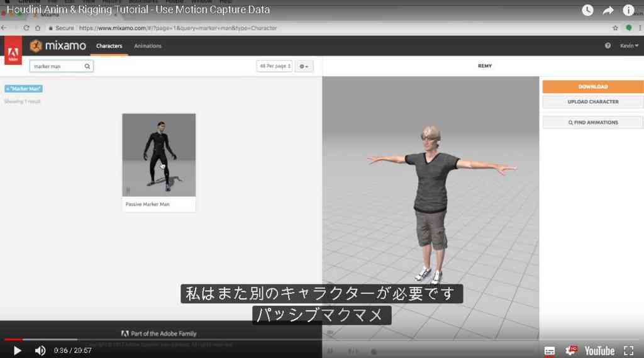The image size is (644, 358).
Task: Click the UPLOAD CHARACTER button
Action: click(x=592, y=102)
